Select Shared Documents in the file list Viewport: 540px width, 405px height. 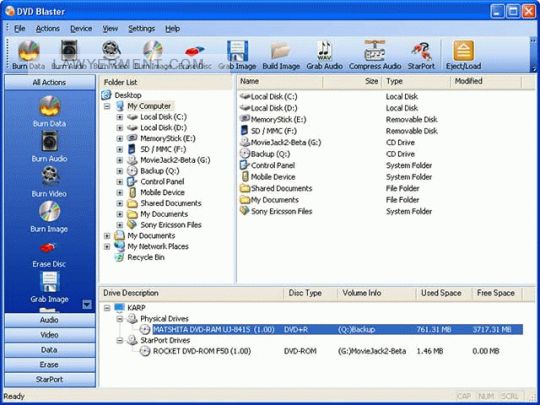tap(281, 188)
